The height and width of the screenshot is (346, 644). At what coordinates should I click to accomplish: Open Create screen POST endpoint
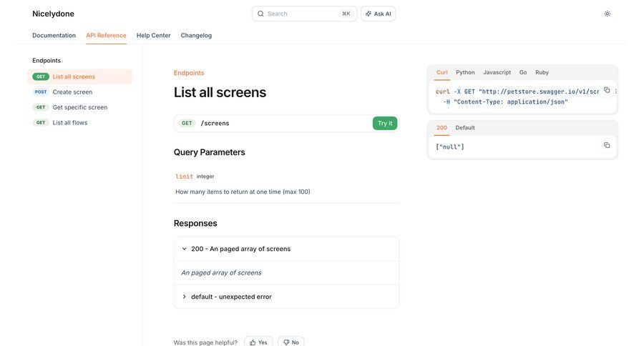72,92
